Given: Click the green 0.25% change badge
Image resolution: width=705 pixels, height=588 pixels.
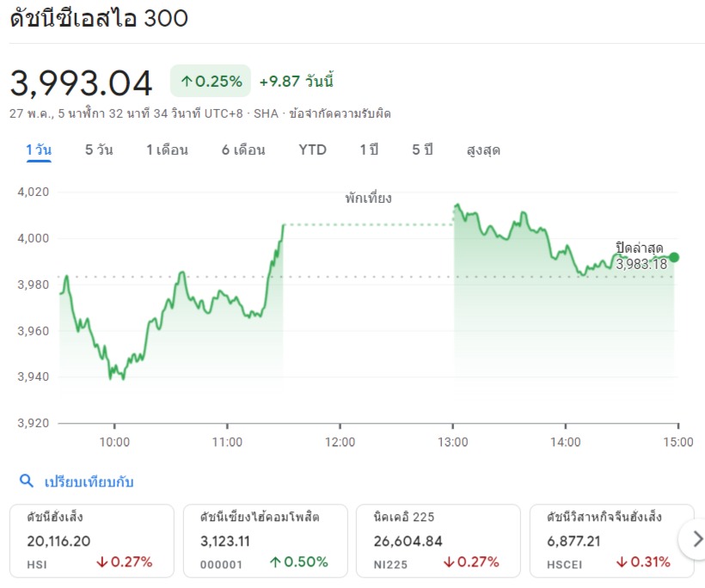Looking at the screenshot, I should 211,82.
